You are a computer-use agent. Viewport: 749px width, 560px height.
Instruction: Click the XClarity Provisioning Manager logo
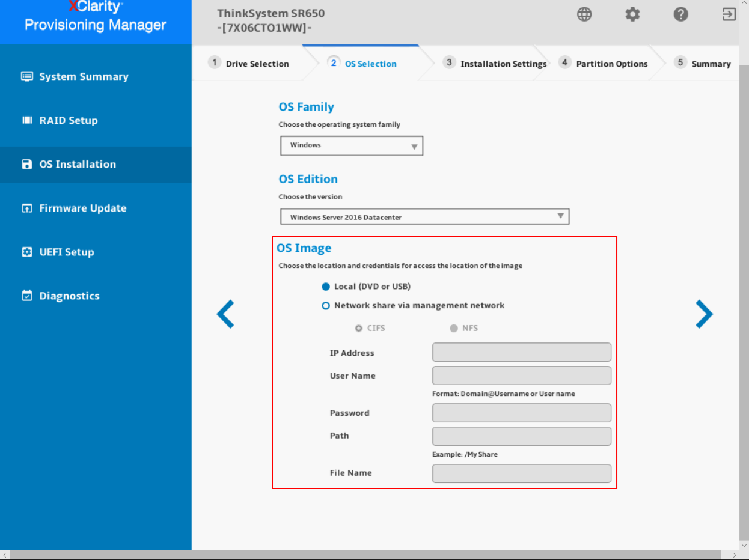tap(96, 17)
